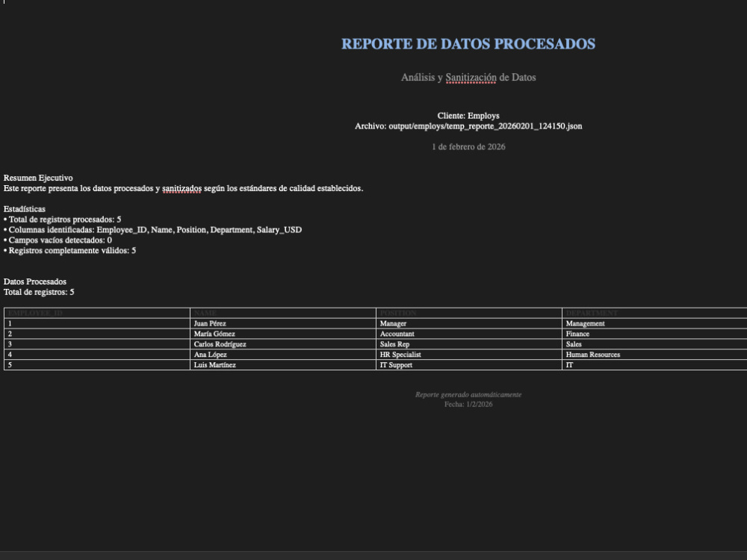Click the position cell Accountant
Viewport: 747px width, 560px height.
469,334
